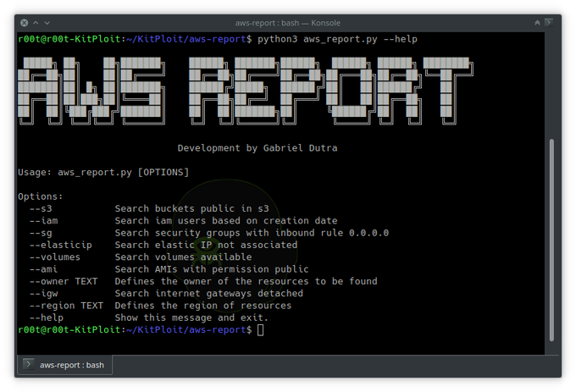Click 'Search volumes available' text

pyautogui.click(x=183, y=257)
